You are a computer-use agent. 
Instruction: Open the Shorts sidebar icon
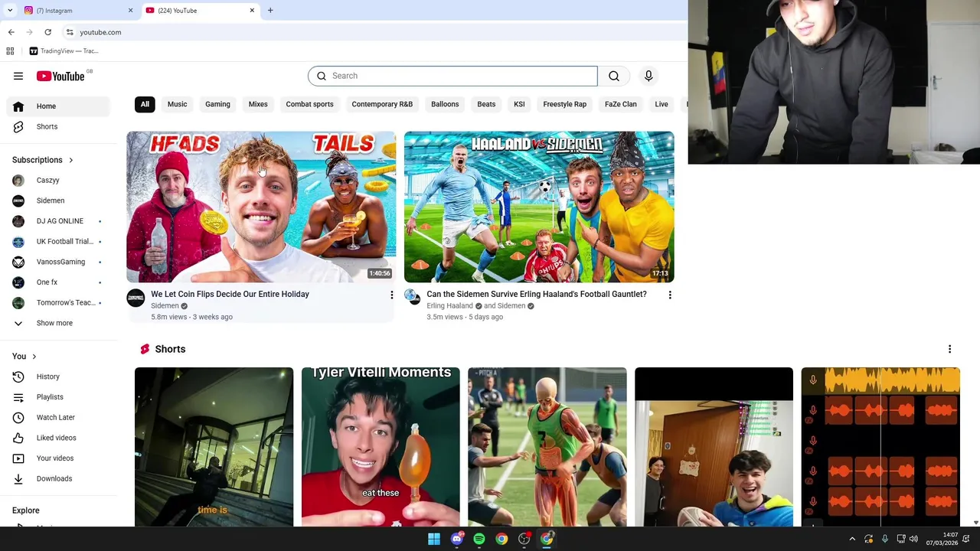tap(18, 126)
